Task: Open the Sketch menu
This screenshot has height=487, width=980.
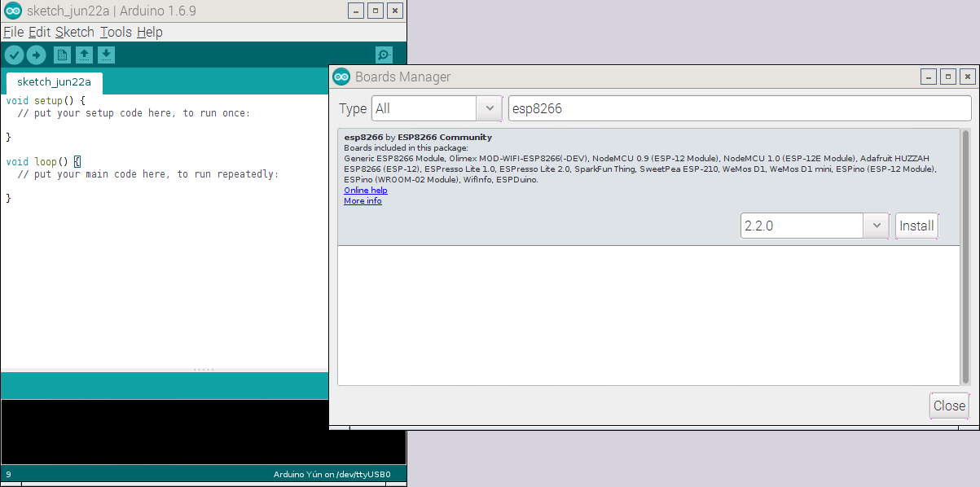Action: (75, 32)
